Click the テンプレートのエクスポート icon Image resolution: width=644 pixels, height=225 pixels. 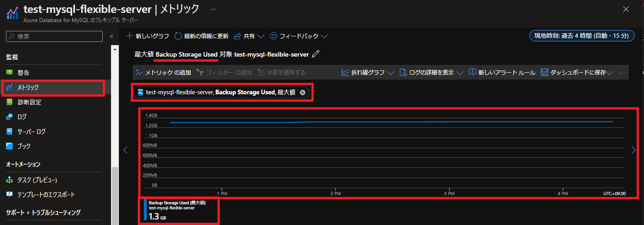click(x=10, y=195)
